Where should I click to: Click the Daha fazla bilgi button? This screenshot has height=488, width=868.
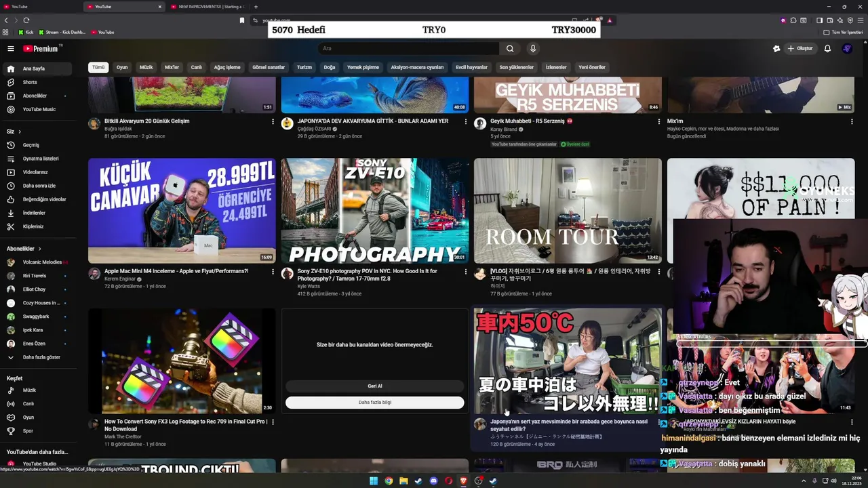click(375, 403)
